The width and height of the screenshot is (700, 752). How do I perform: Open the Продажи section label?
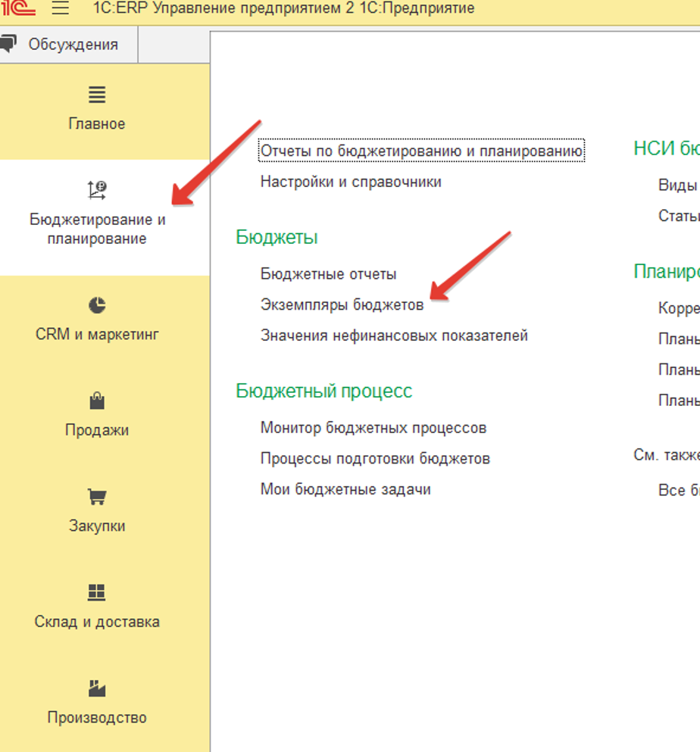click(97, 430)
